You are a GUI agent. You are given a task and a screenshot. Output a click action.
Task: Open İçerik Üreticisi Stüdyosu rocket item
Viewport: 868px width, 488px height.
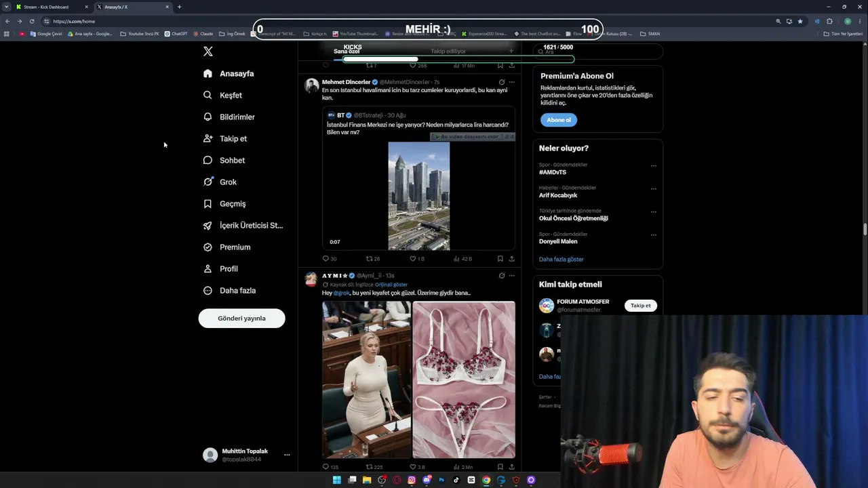click(243, 225)
